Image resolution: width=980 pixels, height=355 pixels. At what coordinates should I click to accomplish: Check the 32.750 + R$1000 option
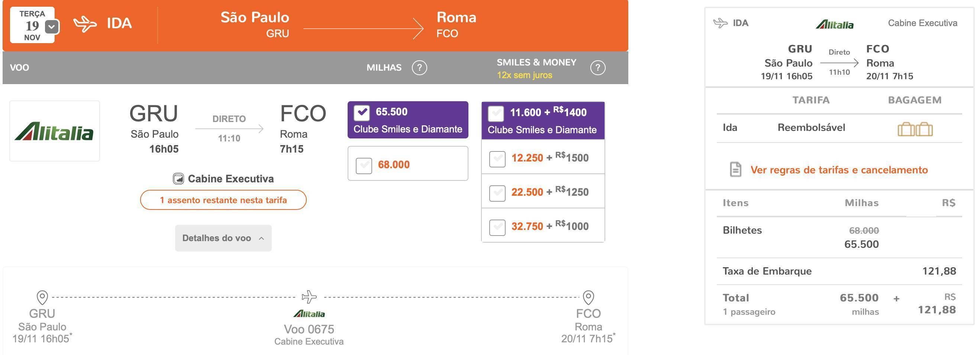click(497, 227)
